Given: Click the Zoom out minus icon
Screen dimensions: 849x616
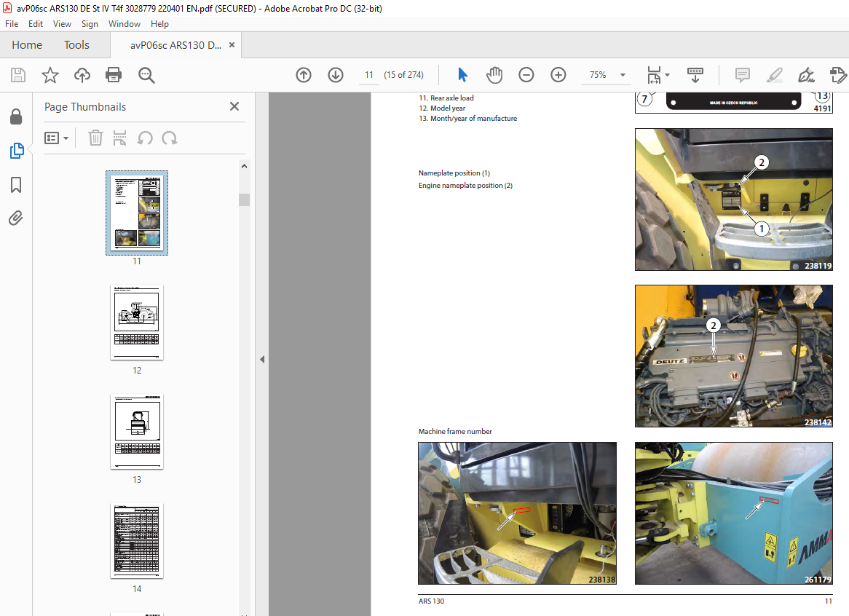Looking at the screenshot, I should [526, 75].
